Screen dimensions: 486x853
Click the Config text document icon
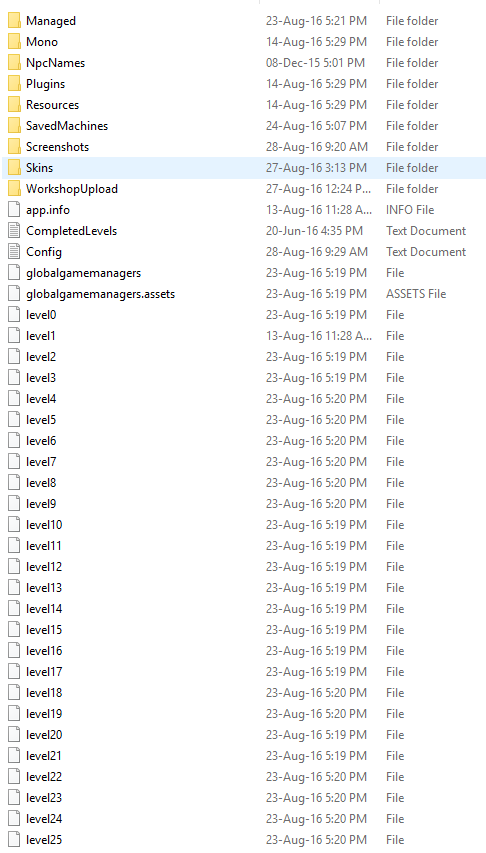15,252
